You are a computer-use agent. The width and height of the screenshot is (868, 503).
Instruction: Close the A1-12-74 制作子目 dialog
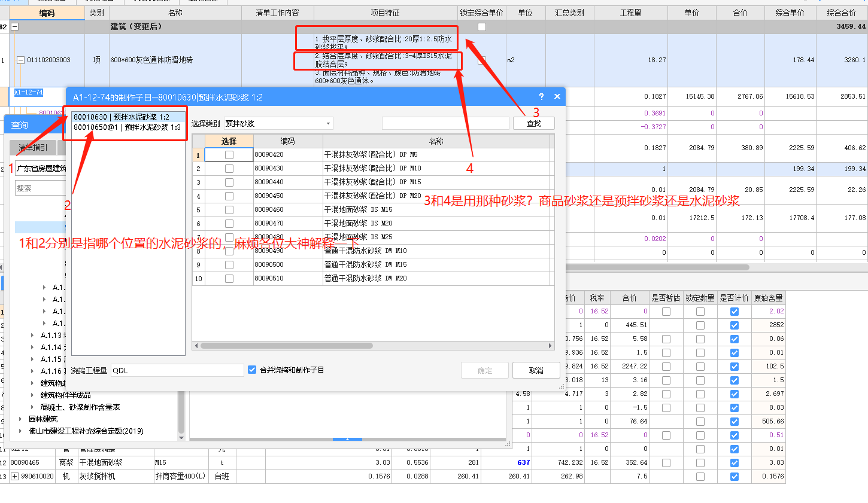(x=557, y=96)
